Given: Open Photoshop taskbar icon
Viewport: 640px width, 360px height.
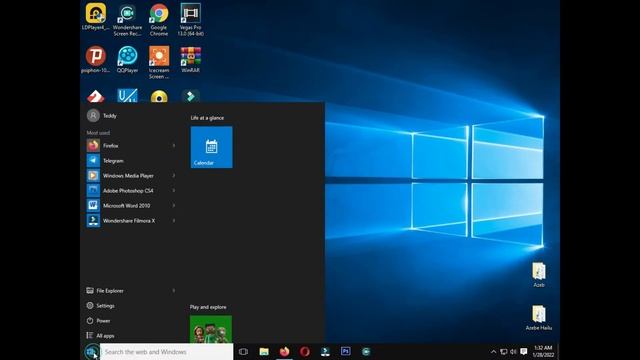Looking at the screenshot, I should [x=346, y=351].
